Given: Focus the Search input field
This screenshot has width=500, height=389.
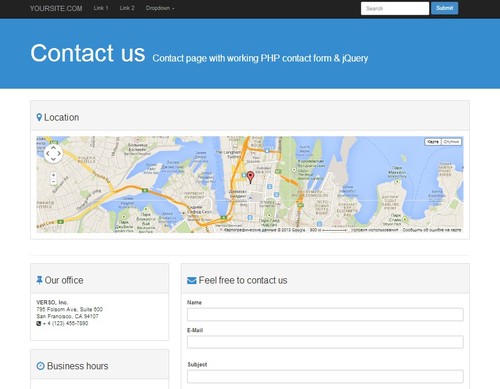Looking at the screenshot, I should coord(395,8).
